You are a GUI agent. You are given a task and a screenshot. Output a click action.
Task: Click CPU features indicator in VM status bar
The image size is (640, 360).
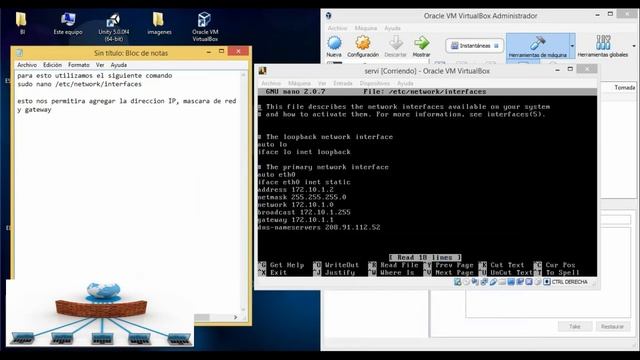pos(529,282)
